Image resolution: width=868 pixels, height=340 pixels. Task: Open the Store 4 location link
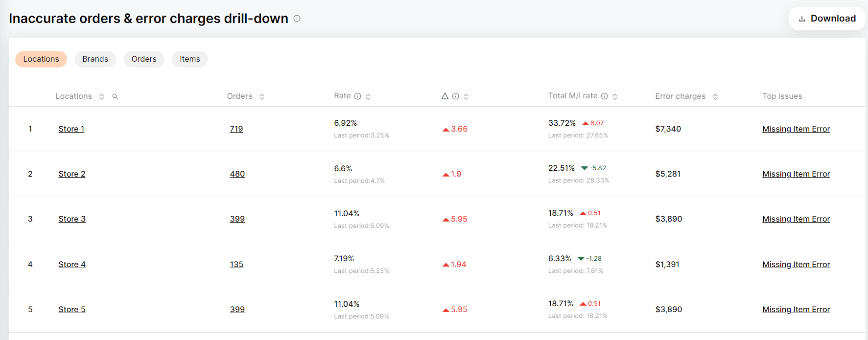pos(72,265)
